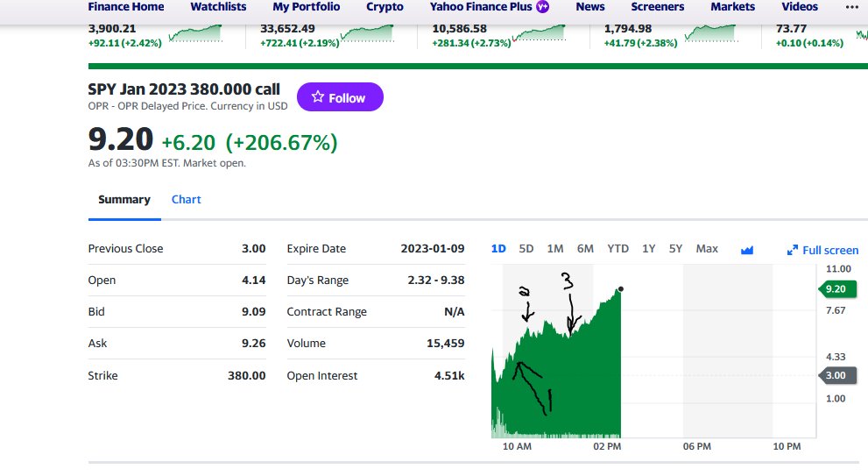Switch to the Summary tab
Viewport: 868px width, 476px height.
click(x=124, y=200)
